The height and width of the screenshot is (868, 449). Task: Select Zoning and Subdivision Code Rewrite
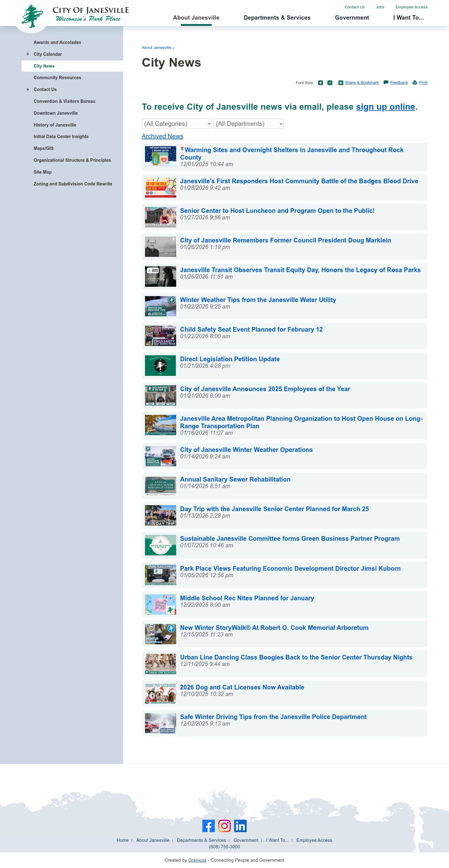pyautogui.click(x=73, y=184)
